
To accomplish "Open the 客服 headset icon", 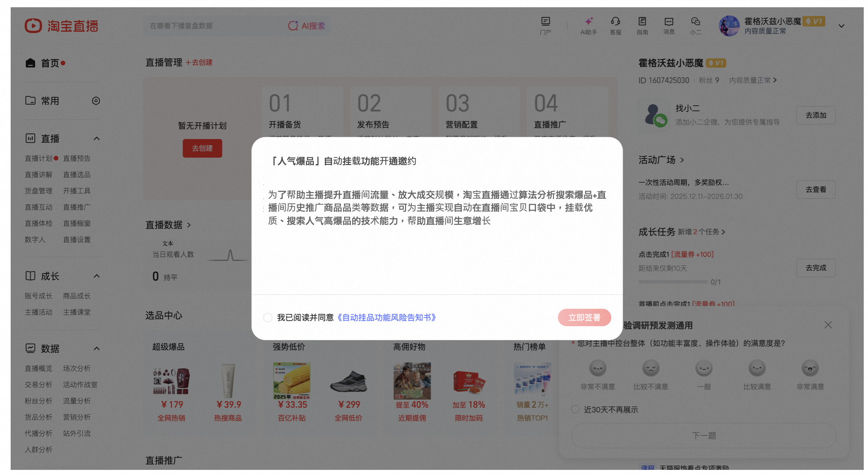I will point(615,21).
